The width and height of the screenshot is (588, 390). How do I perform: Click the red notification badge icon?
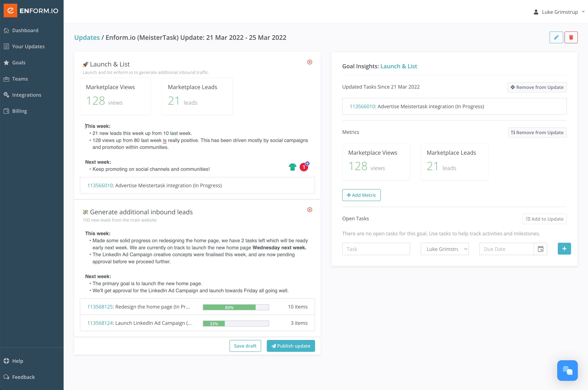pos(304,167)
